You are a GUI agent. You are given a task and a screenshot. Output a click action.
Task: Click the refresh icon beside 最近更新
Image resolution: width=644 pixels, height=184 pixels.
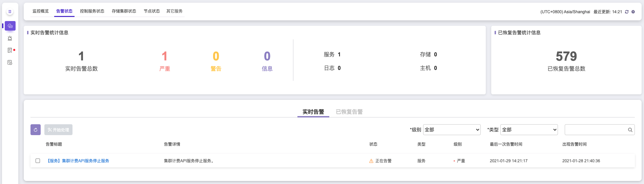tap(627, 12)
